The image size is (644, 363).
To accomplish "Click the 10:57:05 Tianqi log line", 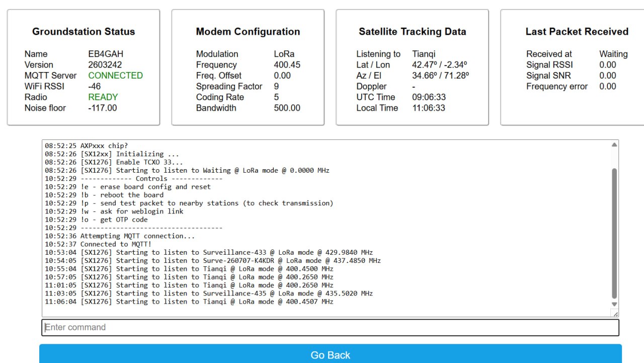I will point(189,277).
